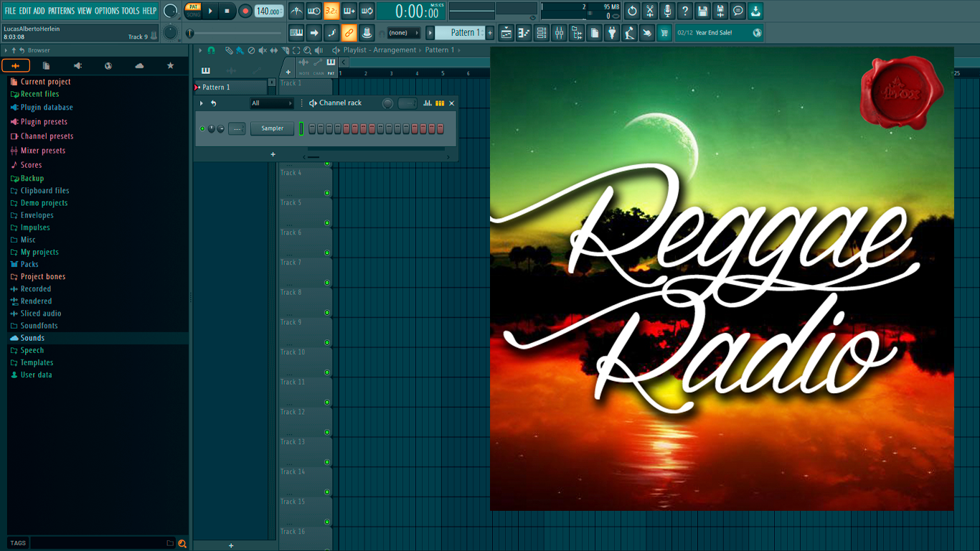The image size is (980, 551).
Task: Open the Year End Sale news banner
Action: 720,32
